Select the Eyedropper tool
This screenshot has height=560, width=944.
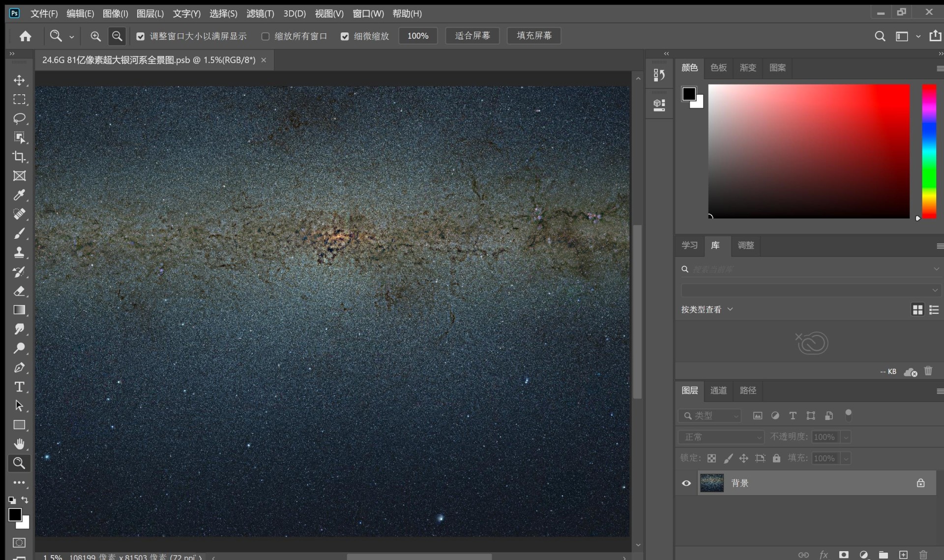pyautogui.click(x=19, y=195)
